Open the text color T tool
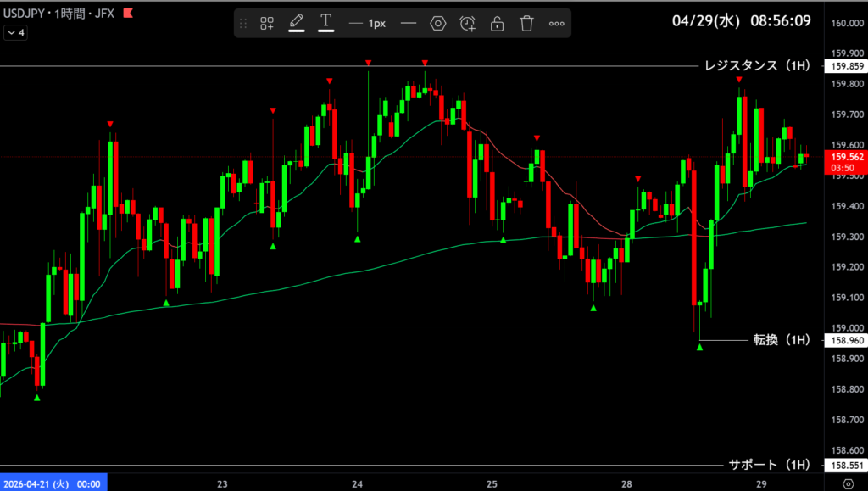The width and height of the screenshot is (868, 491). [x=325, y=23]
